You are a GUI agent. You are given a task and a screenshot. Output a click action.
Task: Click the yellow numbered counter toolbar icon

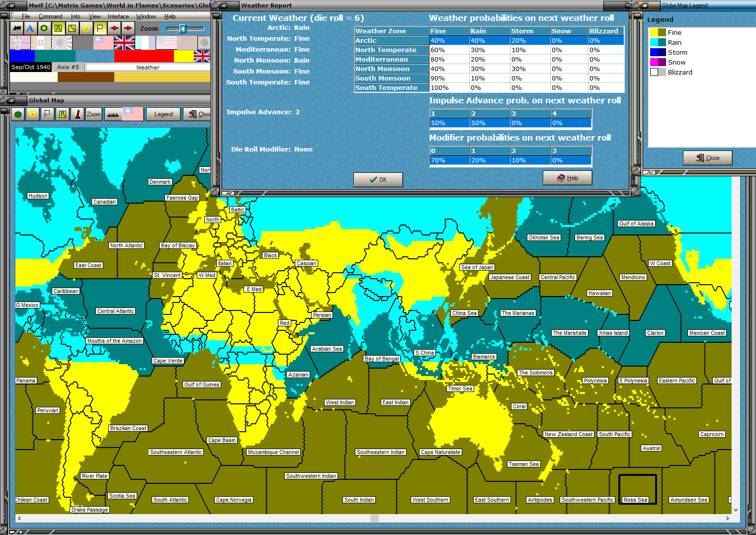click(x=72, y=28)
